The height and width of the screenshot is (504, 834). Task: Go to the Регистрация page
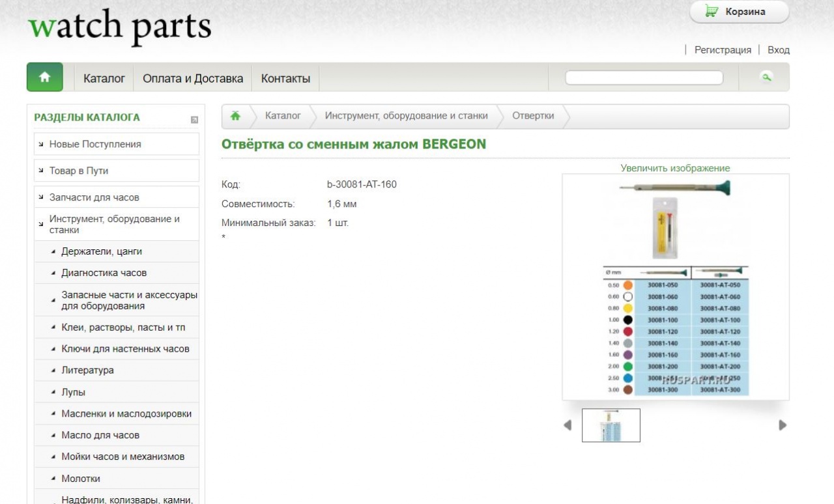coord(723,50)
